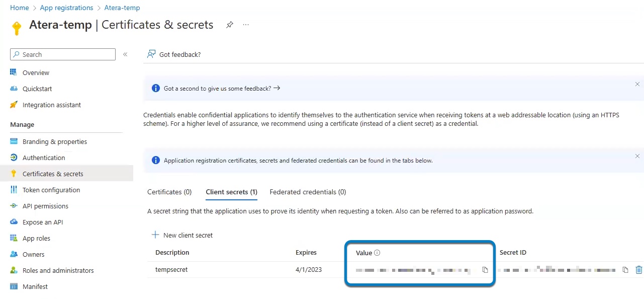Screen dimensions: 644x299
Task: Click the Value info icon
Action: pos(377,253)
